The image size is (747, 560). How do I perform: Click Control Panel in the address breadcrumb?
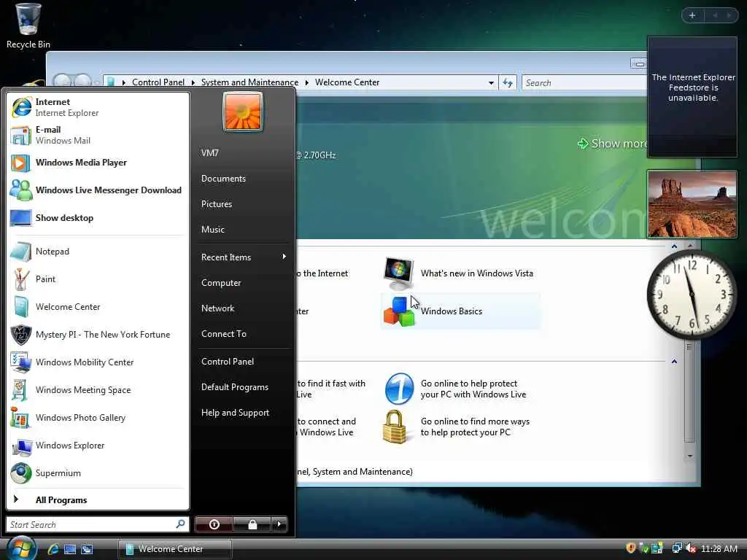[158, 82]
